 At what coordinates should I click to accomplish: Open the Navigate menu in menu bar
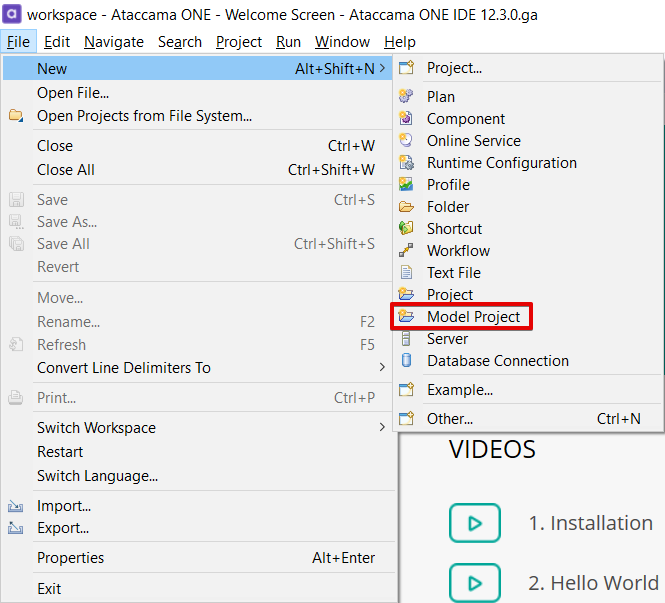coord(114,42)
